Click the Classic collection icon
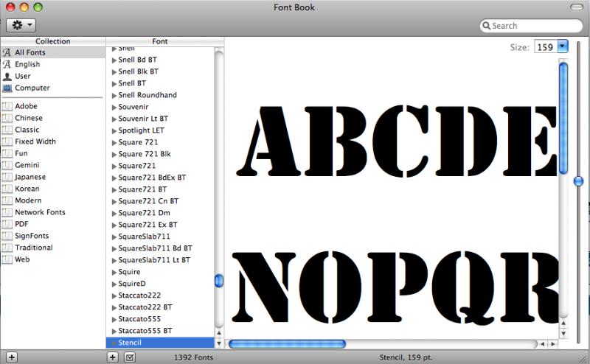This screenshot has height=364, width=590. click(7, 130)
